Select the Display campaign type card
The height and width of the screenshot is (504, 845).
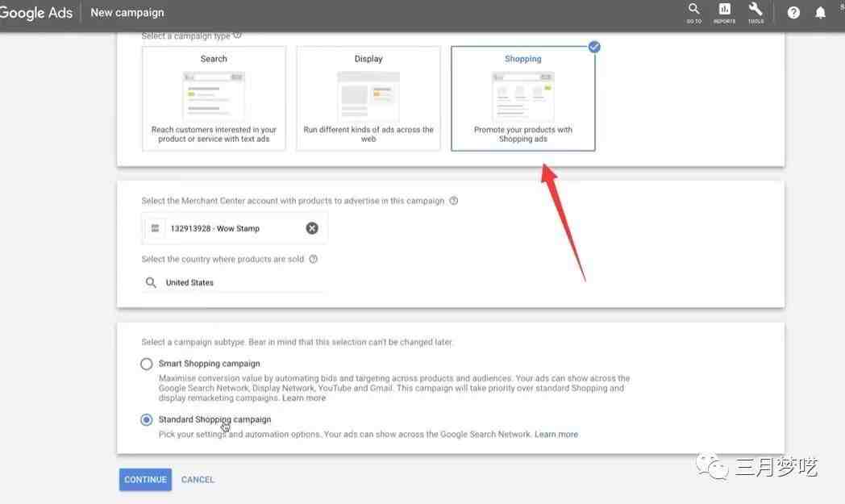tap(368, 98)
